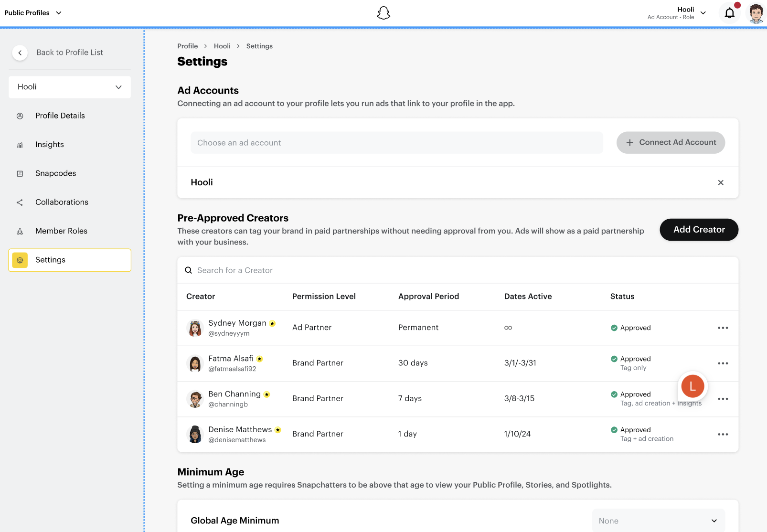The image size is (767, 532).
Task: Open the user avatar menu
Action: pyautogui.click(x=756, y=13)
